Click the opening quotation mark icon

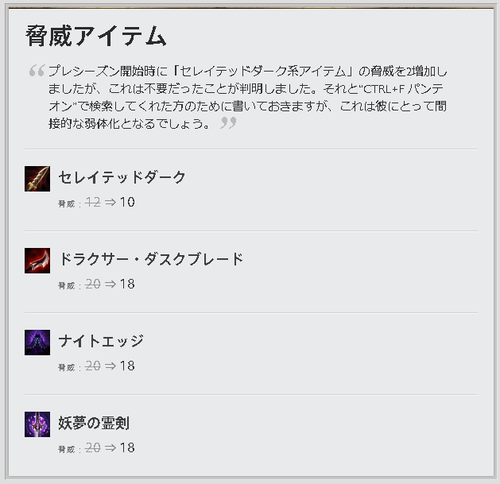click(x=37, y=70)
